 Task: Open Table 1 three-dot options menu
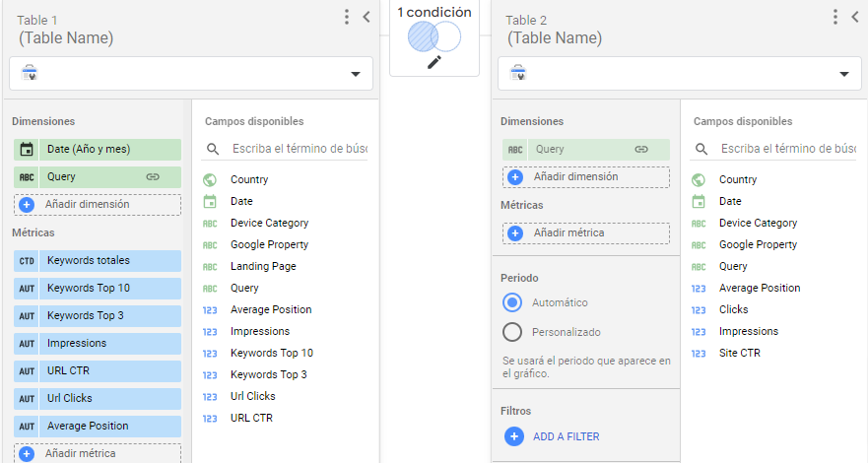point(347,17)
